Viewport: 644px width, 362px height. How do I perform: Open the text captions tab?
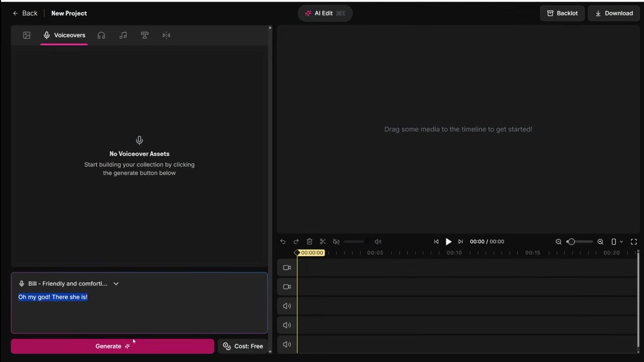click(144, 35)
